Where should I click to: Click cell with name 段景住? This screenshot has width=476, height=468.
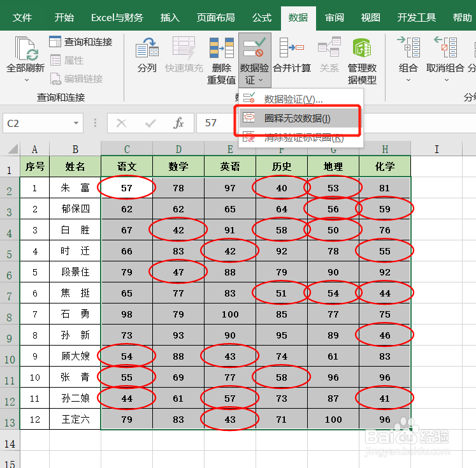point(75,272)
